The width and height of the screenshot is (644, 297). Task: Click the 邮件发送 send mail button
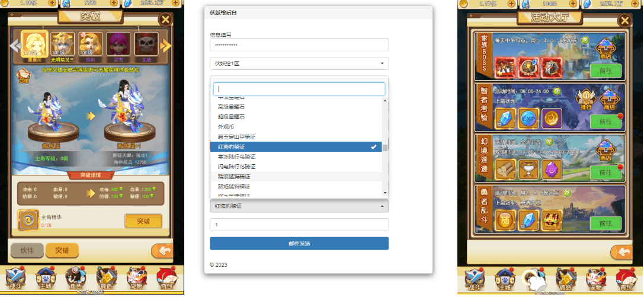click(x=299, y=244)
